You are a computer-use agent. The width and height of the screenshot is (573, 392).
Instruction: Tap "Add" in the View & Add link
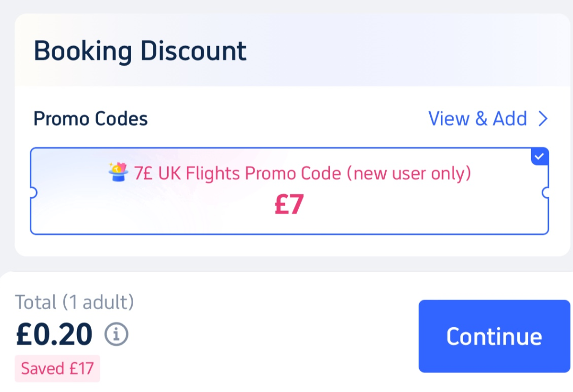pyautogui.click(x=510, y=119)
